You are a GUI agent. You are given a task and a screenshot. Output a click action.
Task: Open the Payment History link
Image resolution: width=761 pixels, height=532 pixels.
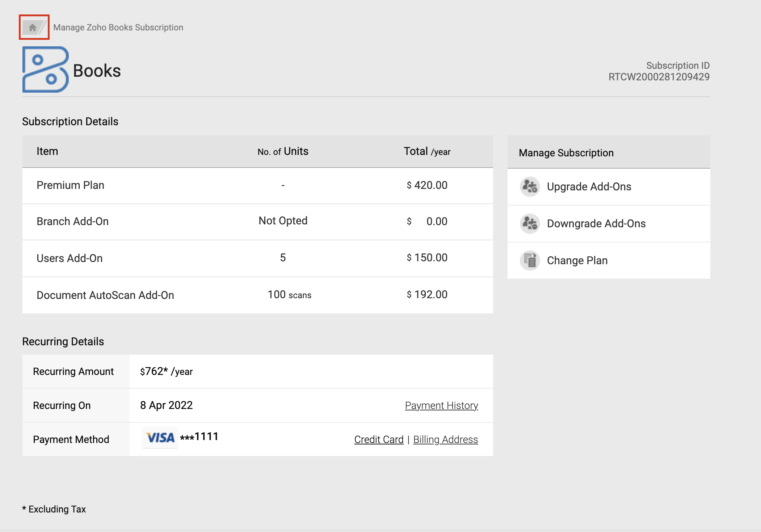pos(441,406)
